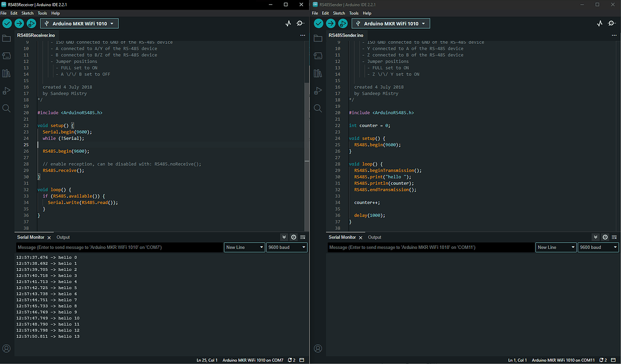Switch to Output tab in the RS485Sender panel
Image resolution: width=621 pixels, height=364 pixels.
click(x=374, y=237)
